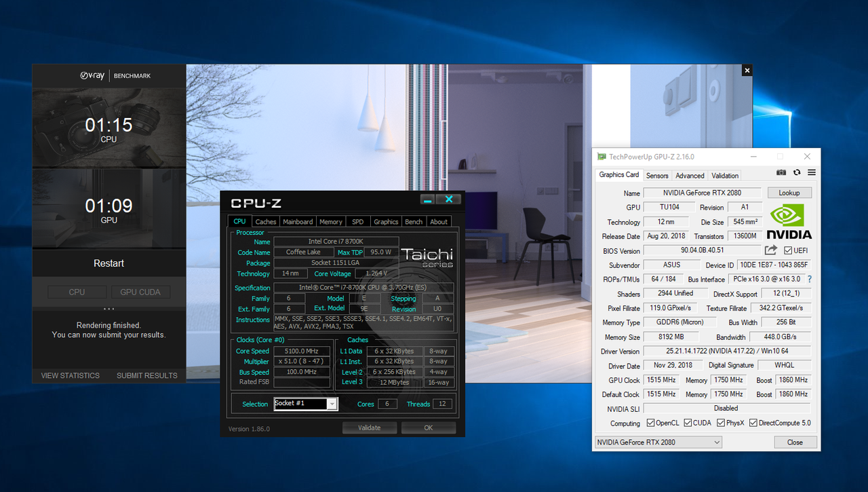The height and width of the screenshot is (492, 868).
Task: Click the Subvendor value ASUS
Action: pyautogui.click(x=672, y=265)
